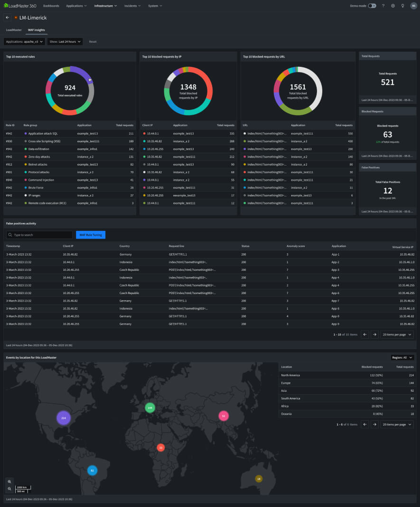Image resolution: width=420 pixels, height=507 pixels.
Task: Zoom in on the world map
Action: click(9, 481)
